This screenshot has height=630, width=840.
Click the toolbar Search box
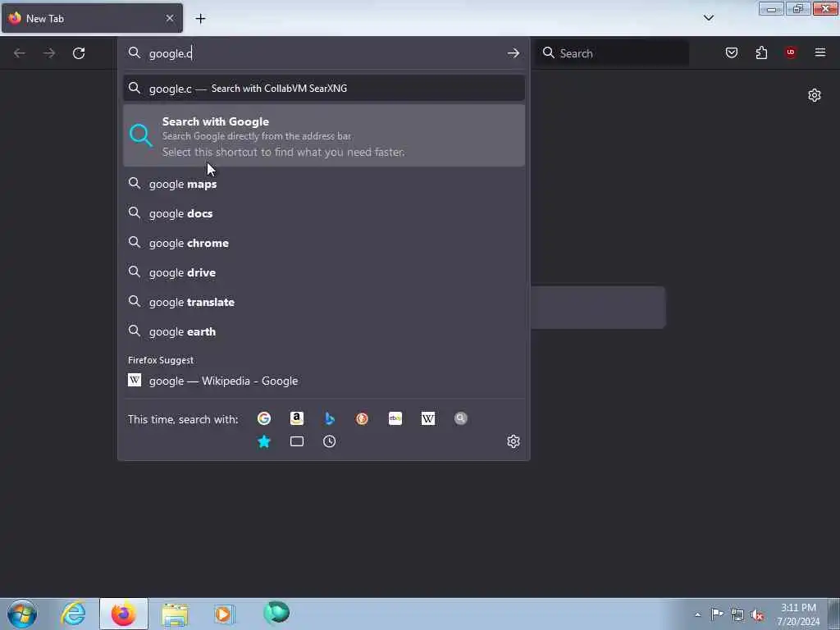[613, 53]
